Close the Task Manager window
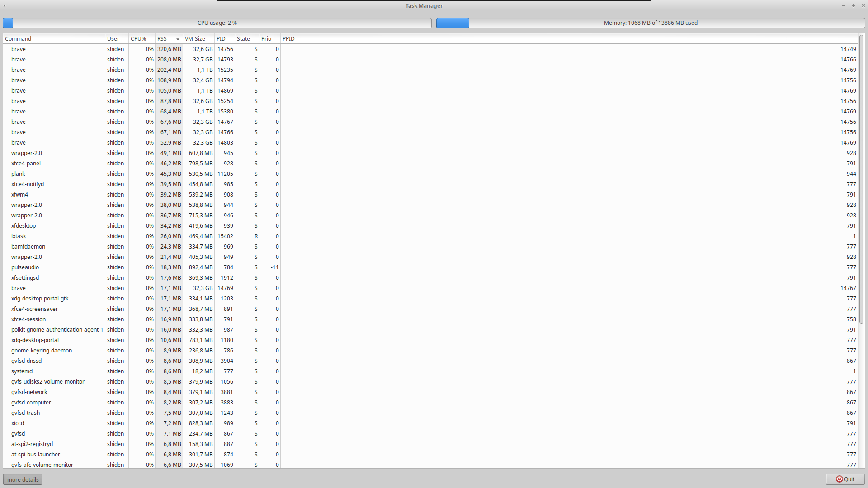The image size is (868, 488). pyautogui.click(x=863, y=5)
